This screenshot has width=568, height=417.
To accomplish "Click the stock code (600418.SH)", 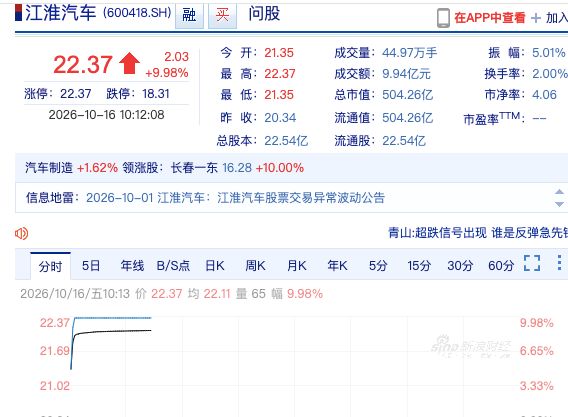I will pos(137,13).
